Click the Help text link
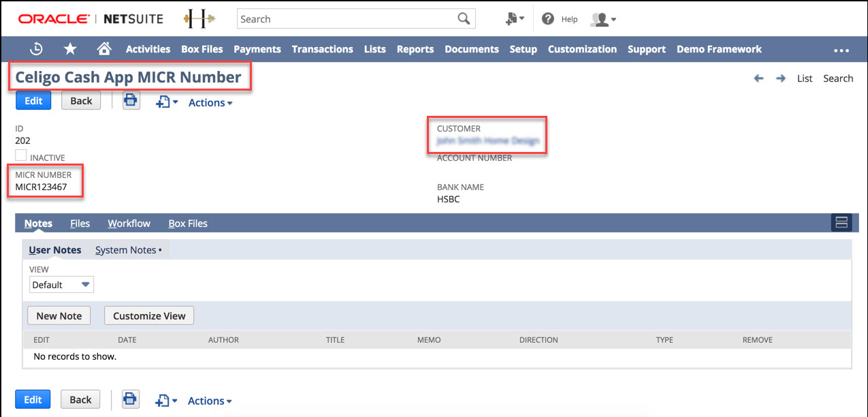The height and width of the screenshot is (417, 868). (x=569, y=20)
